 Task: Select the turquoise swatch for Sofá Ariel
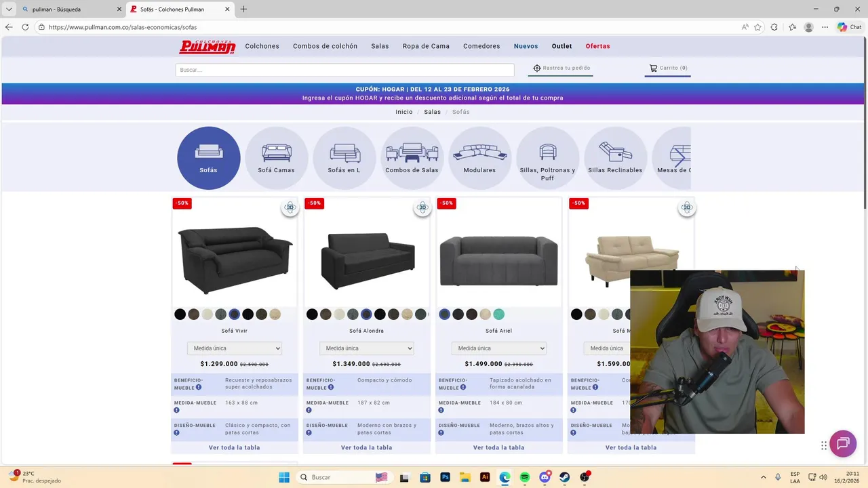pos(498,314)
